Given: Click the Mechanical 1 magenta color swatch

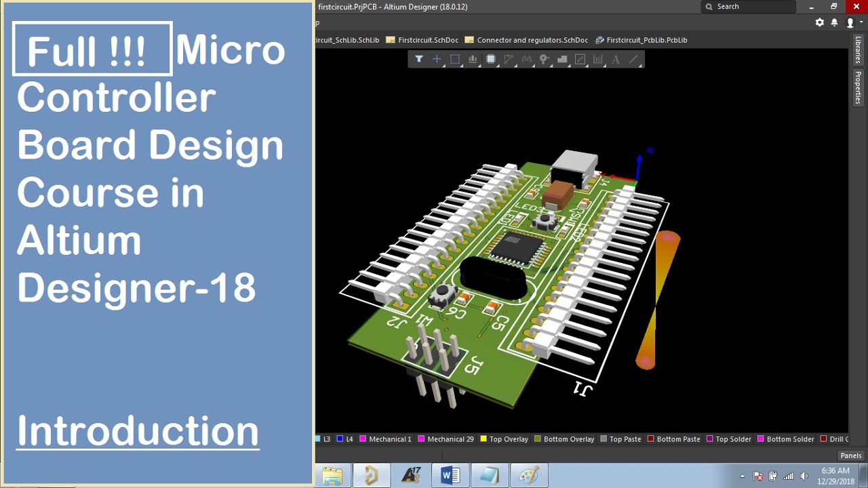Looking at the screenshot, I should [363, 439].
